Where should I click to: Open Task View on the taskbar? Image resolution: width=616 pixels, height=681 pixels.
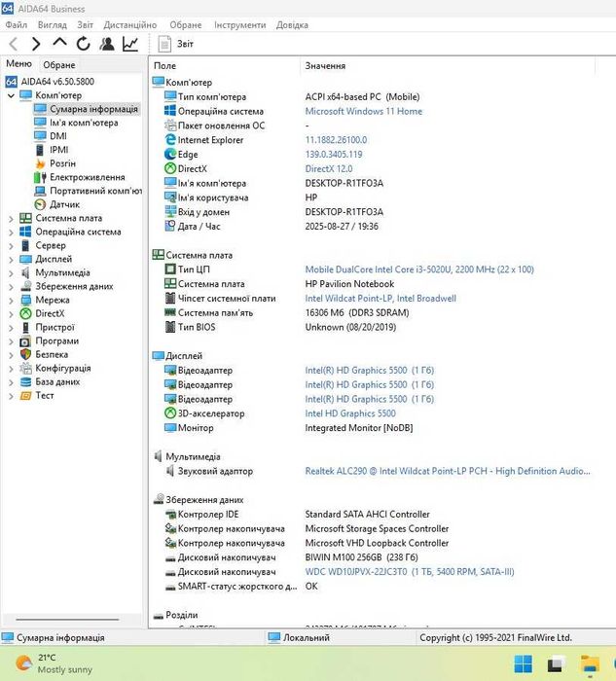[x=556, y=664]
